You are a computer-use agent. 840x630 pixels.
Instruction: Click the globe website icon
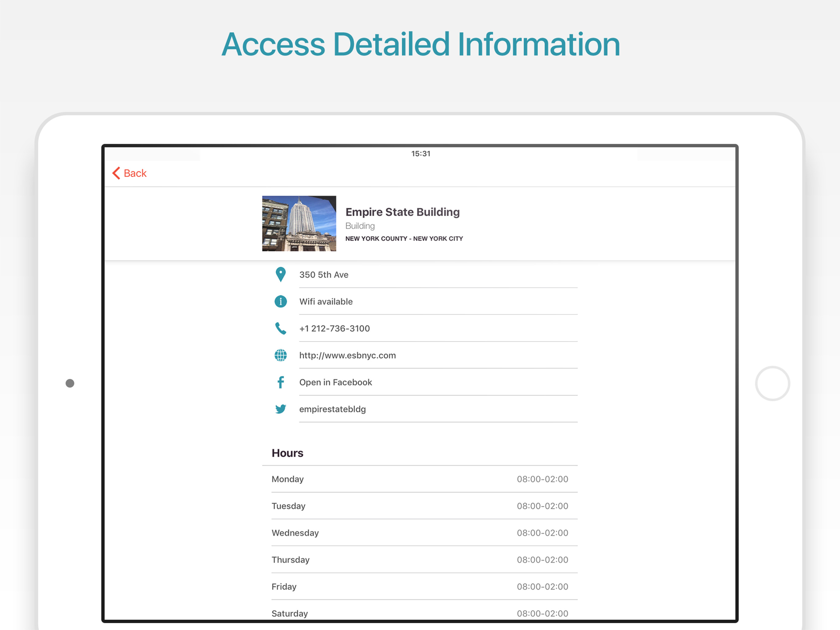tap(280, 355)
